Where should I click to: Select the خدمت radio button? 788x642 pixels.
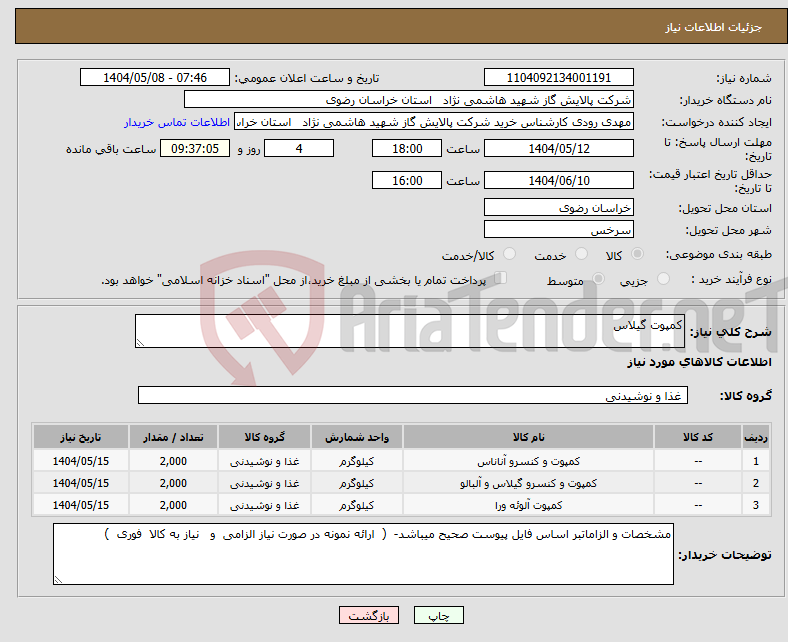coord(581,254)
